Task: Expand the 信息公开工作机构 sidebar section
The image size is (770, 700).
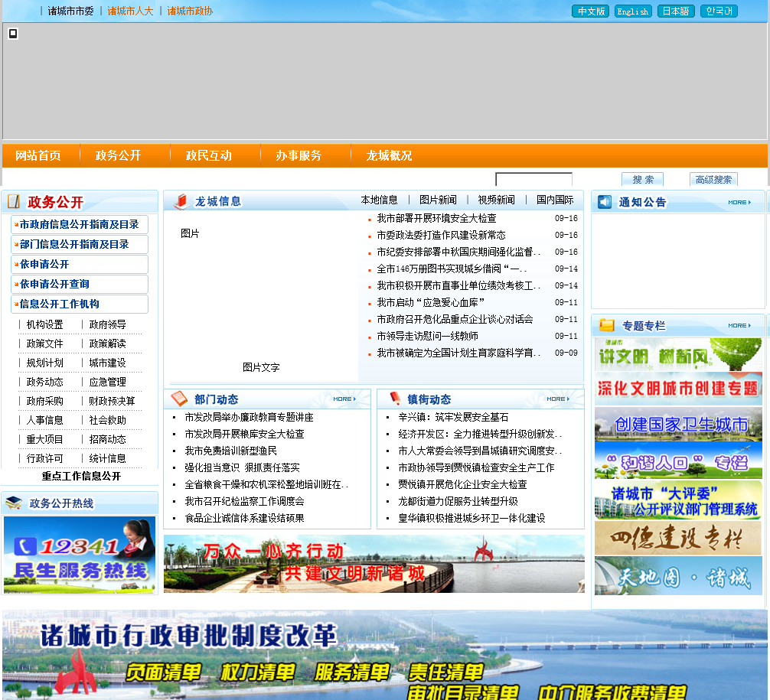Action: [x=60, y=304]
